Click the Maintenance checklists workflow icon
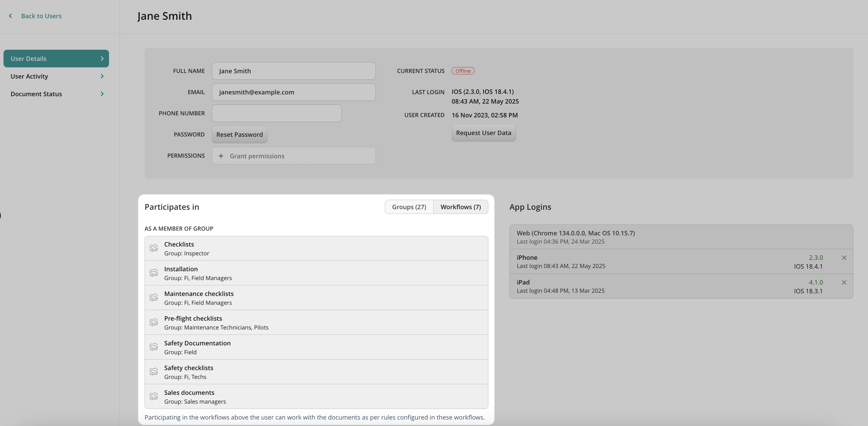The image size is (868, 426). pos(154,297)
